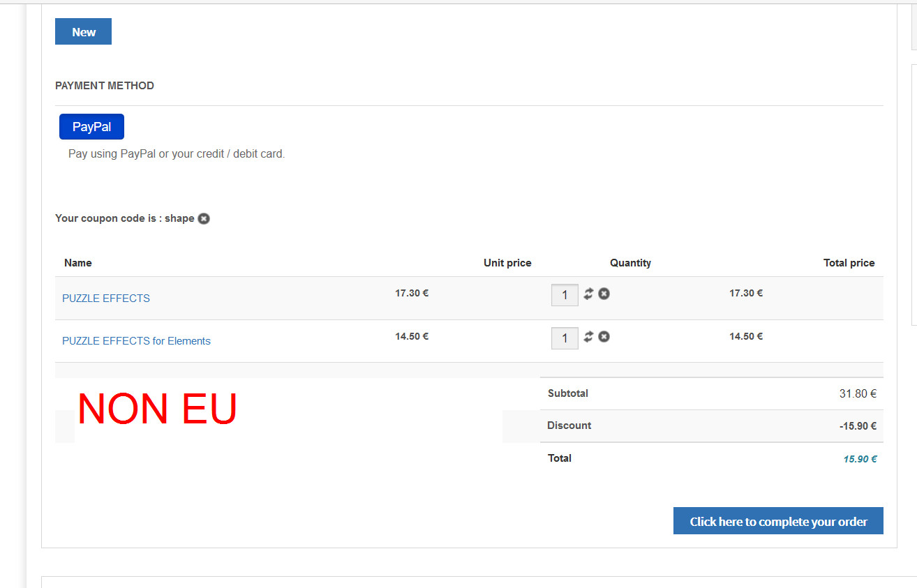Open PUZZLE EFFECTS for Elements product link
The width and height of the screenshot is (917, 588).
[136, 341]
